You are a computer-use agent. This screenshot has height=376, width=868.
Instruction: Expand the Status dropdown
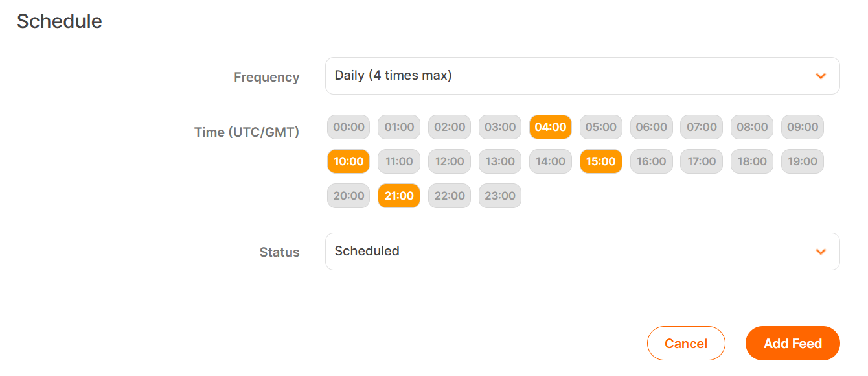coord(582,252)
